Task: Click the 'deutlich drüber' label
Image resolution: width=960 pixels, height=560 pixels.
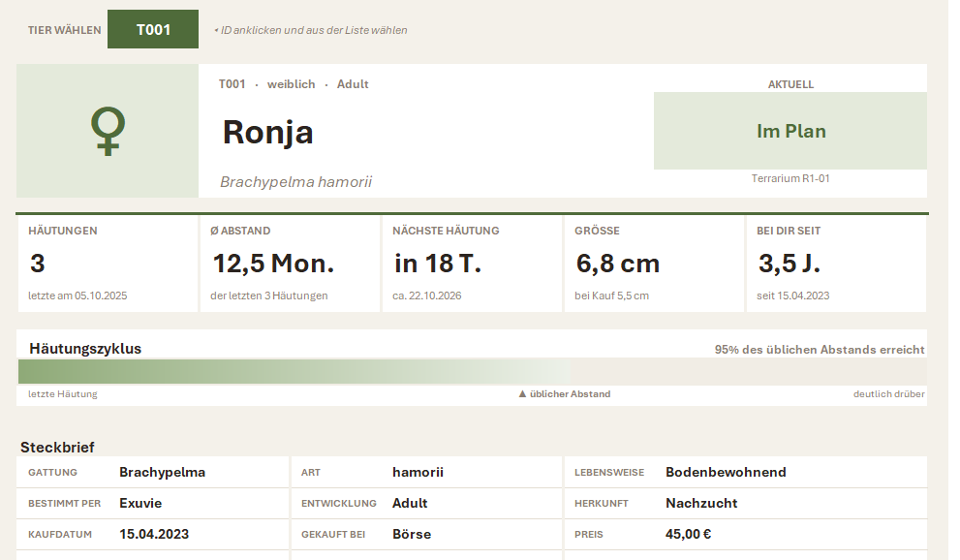Action: tap(889, 394)
